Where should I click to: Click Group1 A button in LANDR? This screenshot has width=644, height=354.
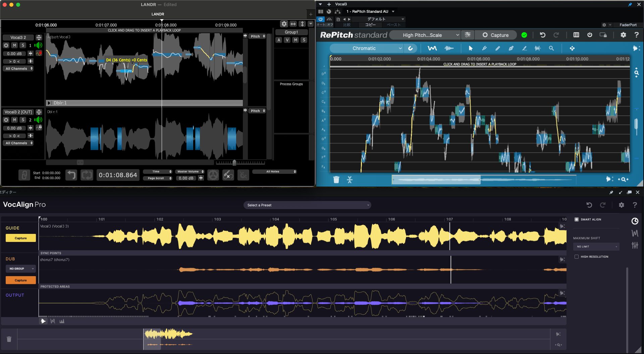(279, 40)
